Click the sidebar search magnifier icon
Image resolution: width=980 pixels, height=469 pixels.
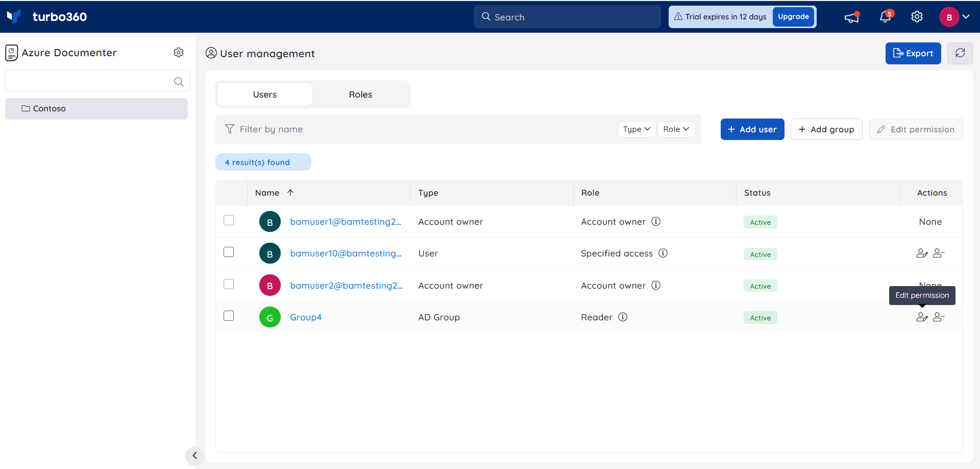pos(179,82)
